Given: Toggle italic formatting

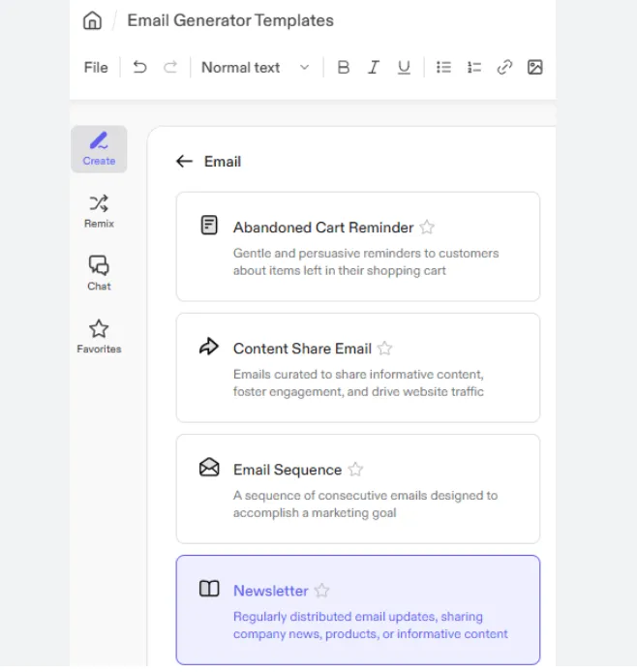Looking at the screenshot, I should [x=374, y=67].
